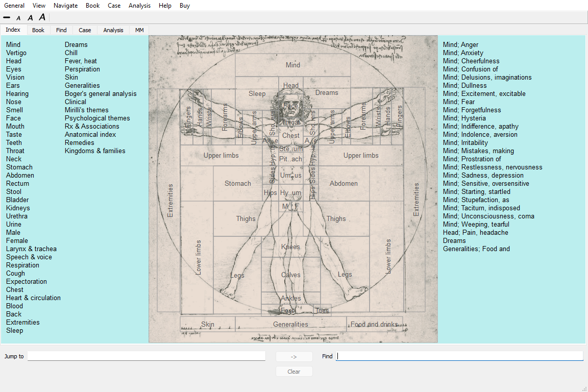Focus the Jump to input field
This screenshot has height=392, width=588.
coord(146,356)
